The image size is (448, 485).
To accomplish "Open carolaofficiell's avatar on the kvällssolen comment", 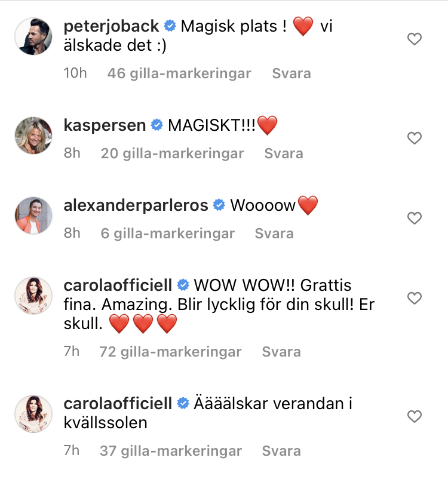I will (x=33, y=413).
